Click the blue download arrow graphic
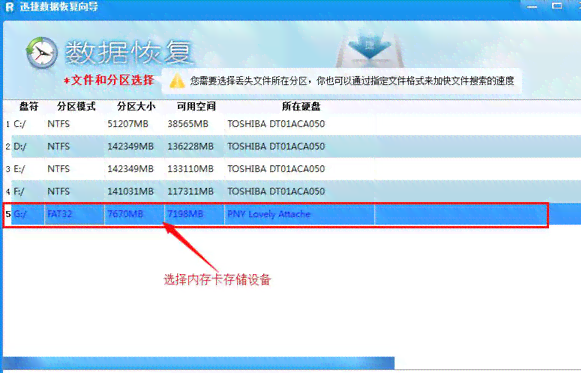Image resolution: width=581 pixels, height=373 pixels. pyautogui.click(x=370, y=46)
